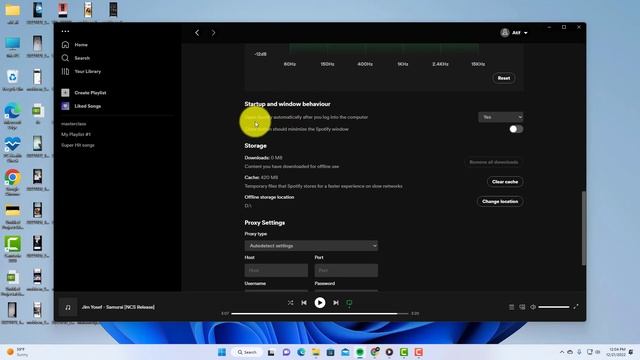This screenshot has height=360, width=640.
Task: Adjust the volume slider
Action: tap(553, 307)
